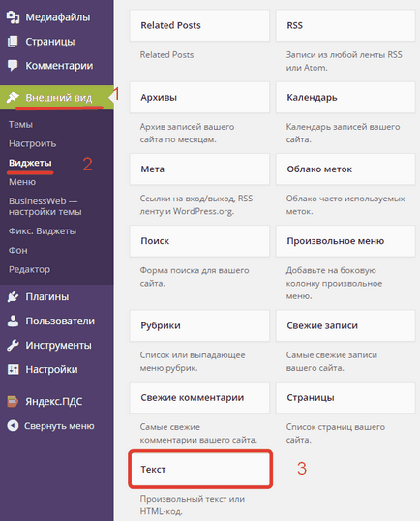
Task: Open the Настройки menu in sidebar
Action: pyautogui.click(x=52, y=369)
